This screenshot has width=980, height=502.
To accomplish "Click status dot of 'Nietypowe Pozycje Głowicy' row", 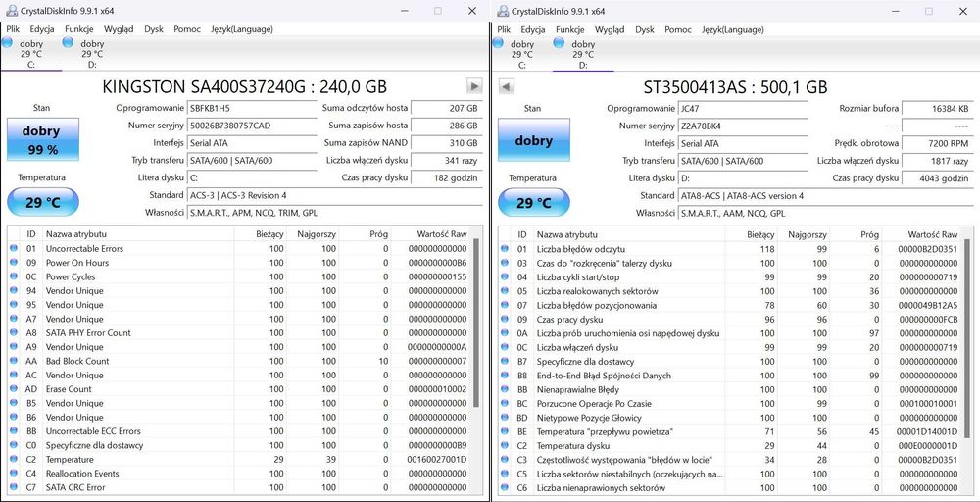I will tap(505, 418).
